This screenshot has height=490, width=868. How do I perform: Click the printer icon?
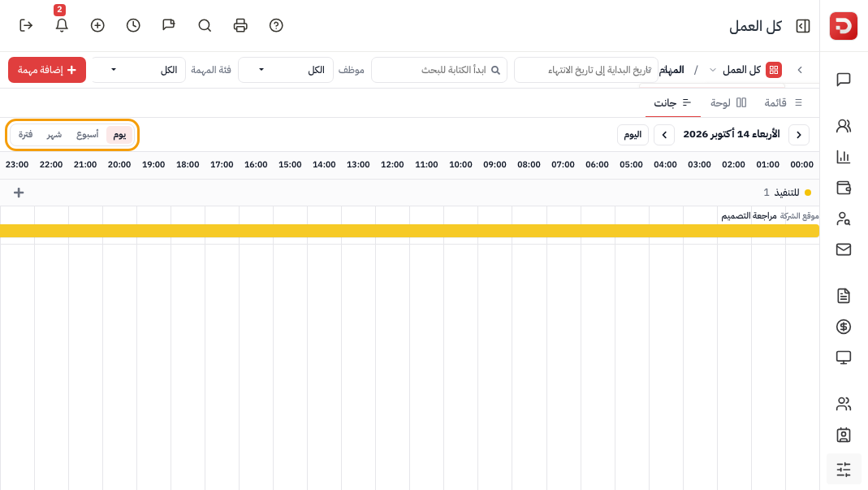coord(240,25)
